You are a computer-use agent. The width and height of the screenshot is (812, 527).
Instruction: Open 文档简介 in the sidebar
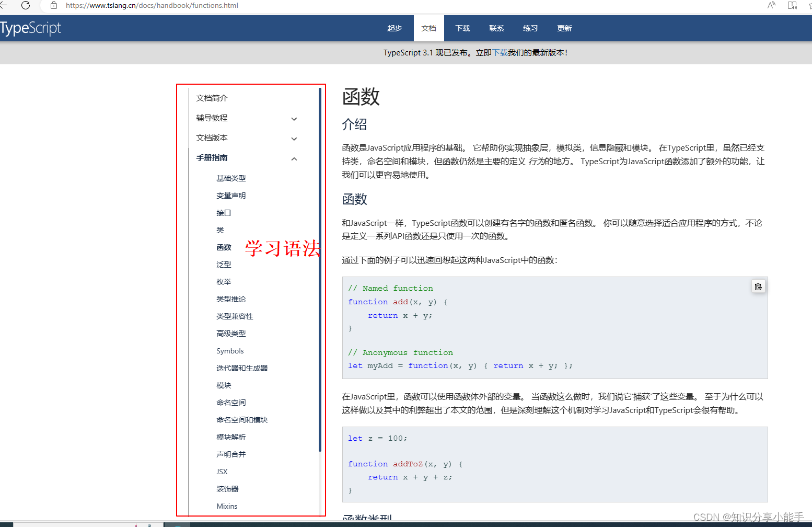point(212,98)
